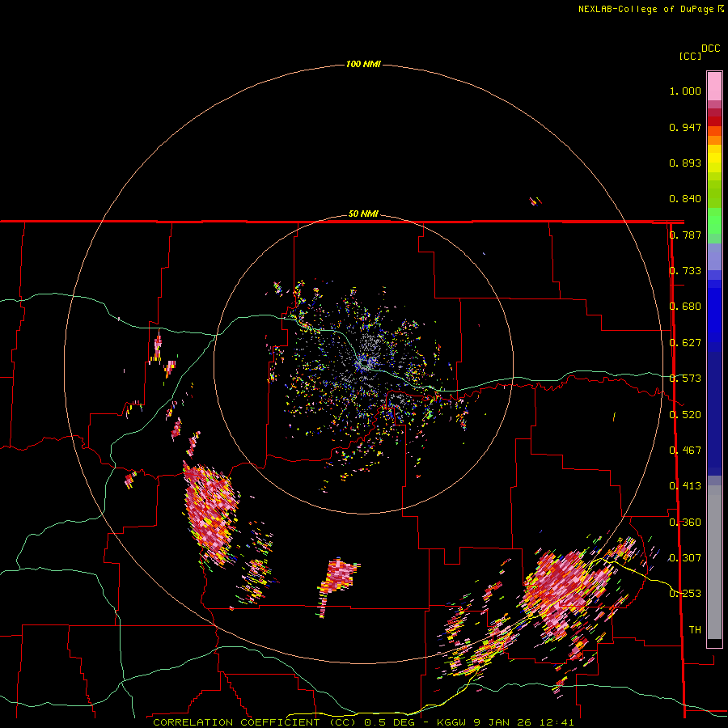Click the 0.307 color scale value
This screenshot has width=728, height=728.
(x=685, y=558)
